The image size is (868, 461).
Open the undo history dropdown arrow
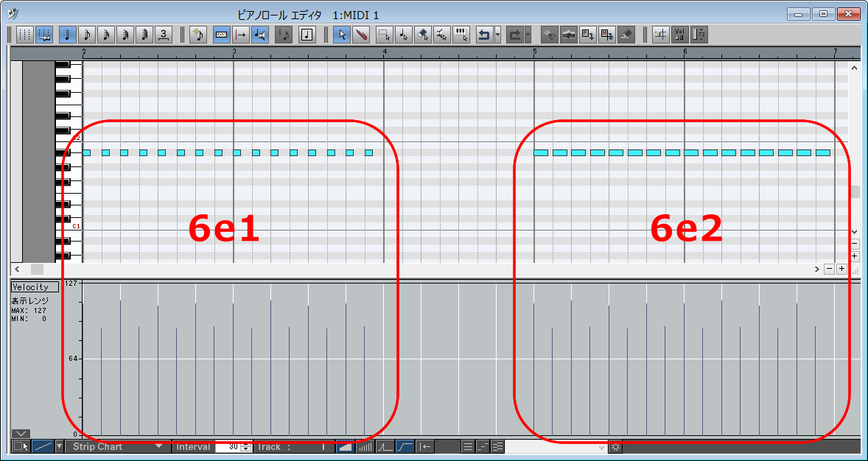click(498, 35)
